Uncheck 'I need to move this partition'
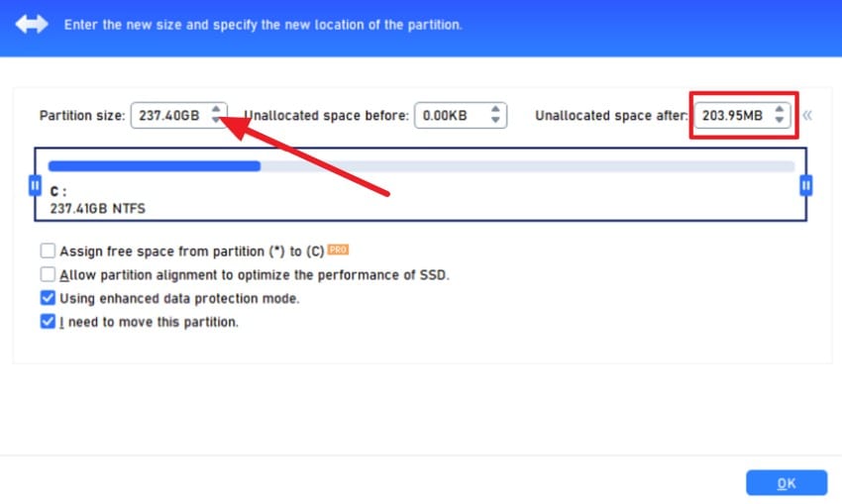Viewport: 842px width, 504px height. coord(48,322)
